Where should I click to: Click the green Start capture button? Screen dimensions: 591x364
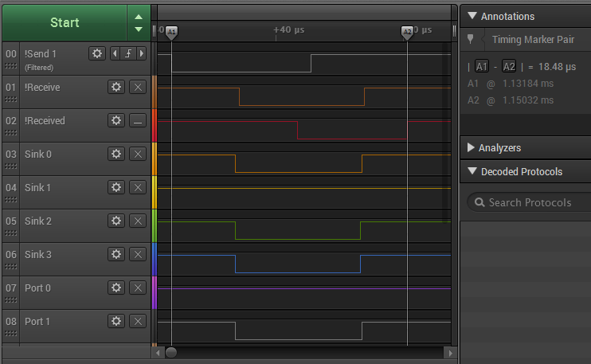[x=64, y=22]
